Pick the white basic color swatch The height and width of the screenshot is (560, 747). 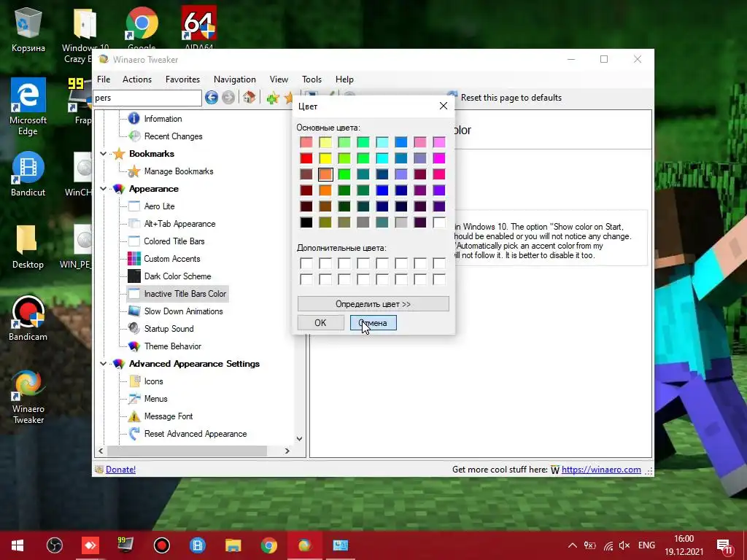tap(439, 222)
